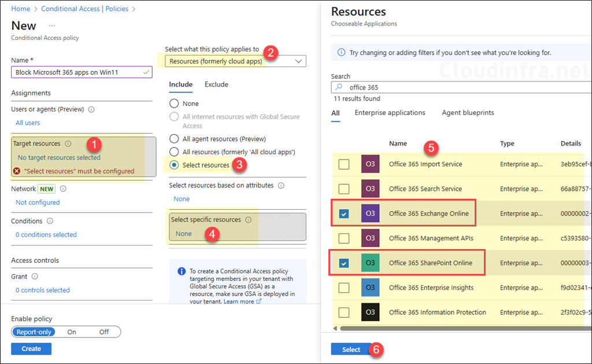Uncheck the Office 365 Exchange Online checkbox
This screenshot has width=592, height=364.
344,213
